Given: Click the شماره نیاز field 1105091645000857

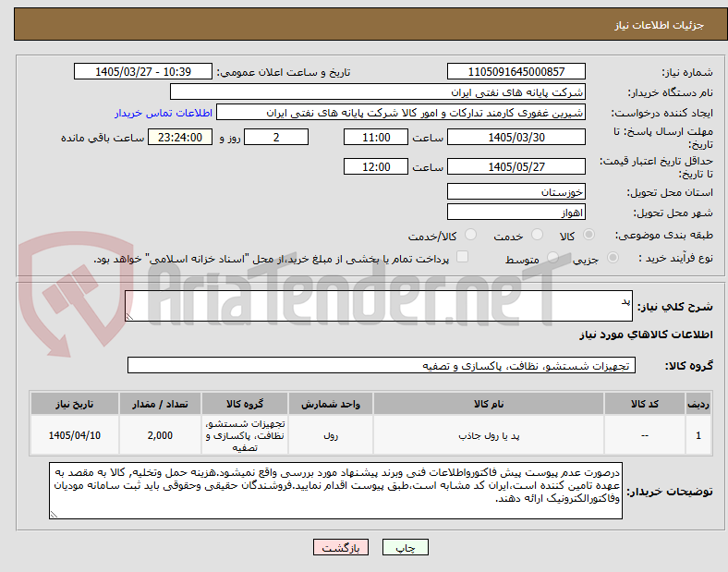Looking at the screenshot, I should pos(516,71).
